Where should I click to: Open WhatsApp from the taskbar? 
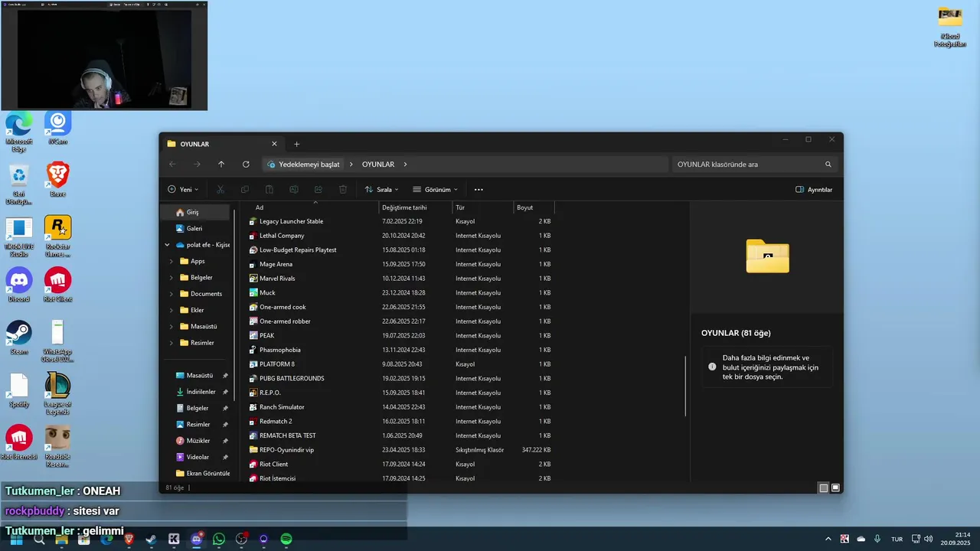219,540
